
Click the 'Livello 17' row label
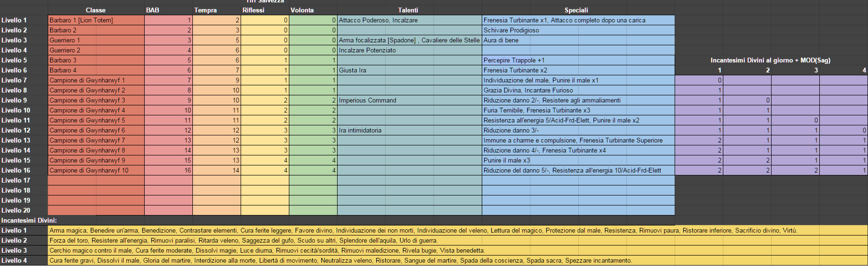pyautogui.click(x=24, y=180)
